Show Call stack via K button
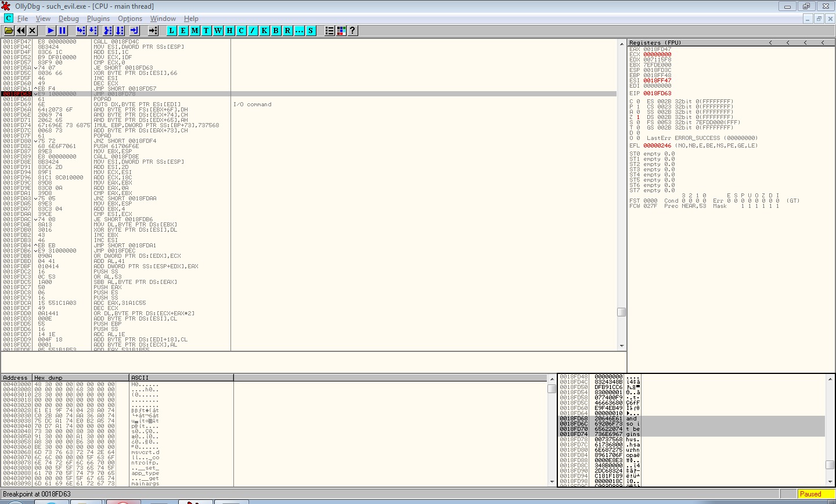Image resolution: width=836 pixels, height=504 pixels. (264, 30)
